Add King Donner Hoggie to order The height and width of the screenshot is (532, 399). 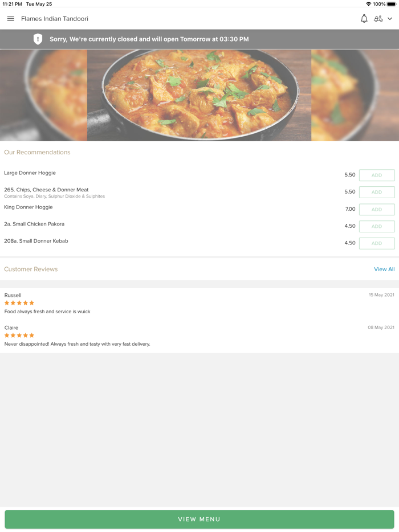tap(377, 209)
